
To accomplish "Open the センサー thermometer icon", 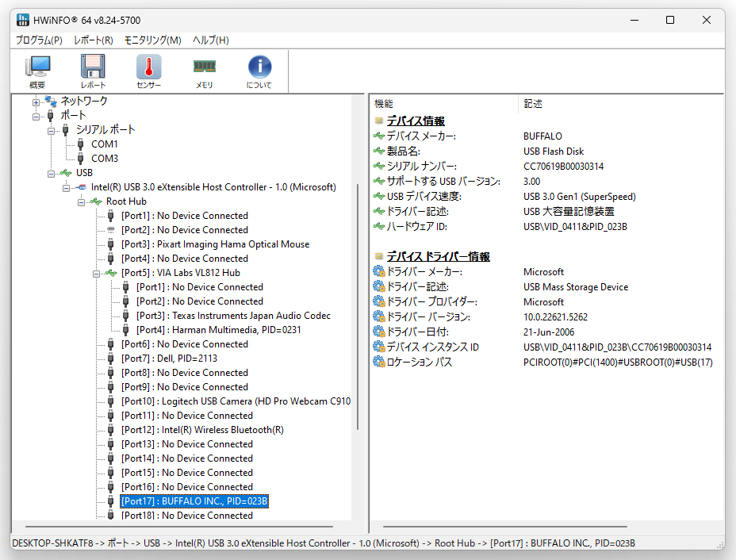I will click(x=149, y=71).
